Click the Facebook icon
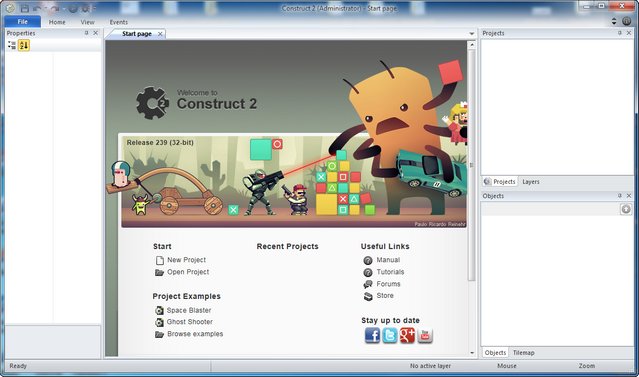Image resolution: width=639 pixels, height=377 pixels. (x=372, y=335)
